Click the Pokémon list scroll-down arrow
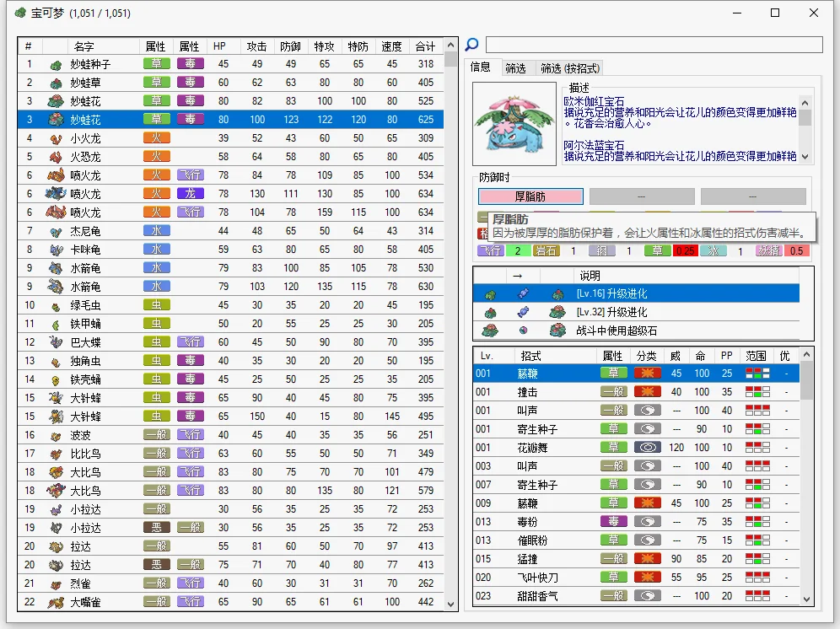The width and height of the screenshot is (840, 629). 450,605
